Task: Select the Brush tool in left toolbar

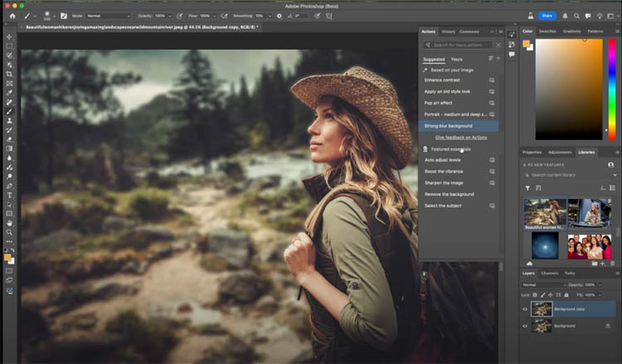Action: tap(9, 111)
